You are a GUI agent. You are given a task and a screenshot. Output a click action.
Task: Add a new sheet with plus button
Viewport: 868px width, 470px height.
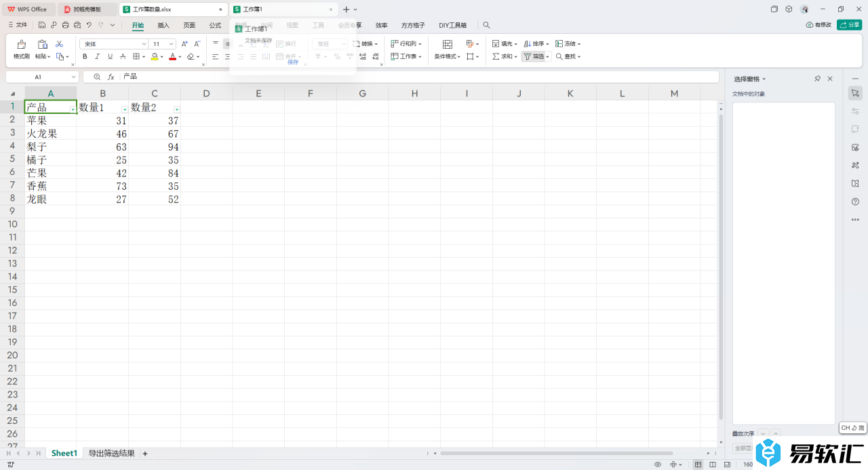(144, 453)
